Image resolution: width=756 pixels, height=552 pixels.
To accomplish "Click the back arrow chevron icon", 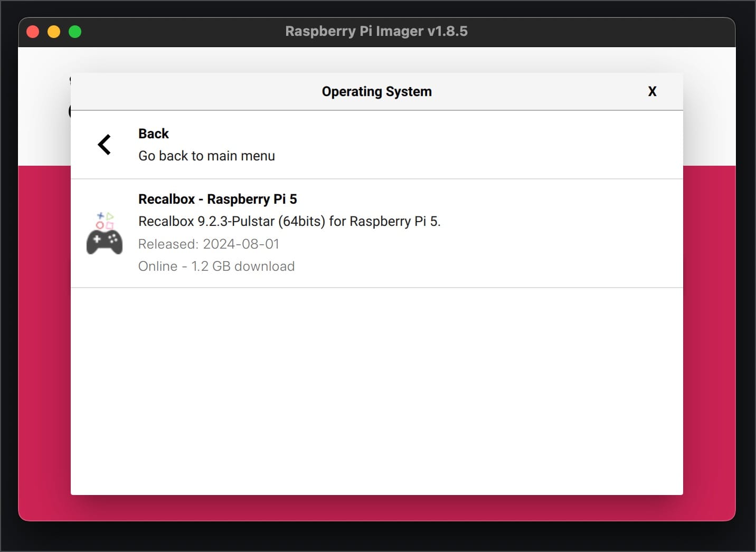I will point(105,145).
